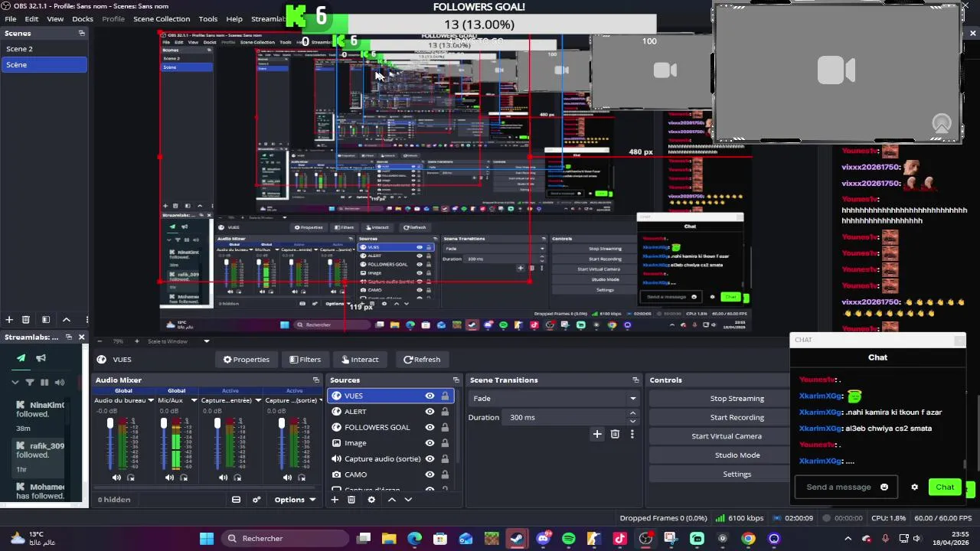Screen dimensions: 980x551
Task: Open Filters for VUES source
Action: point(305,359)
